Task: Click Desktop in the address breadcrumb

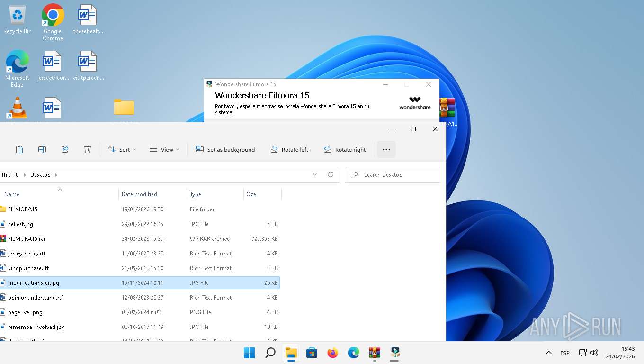Action: (x=40, y=175)
